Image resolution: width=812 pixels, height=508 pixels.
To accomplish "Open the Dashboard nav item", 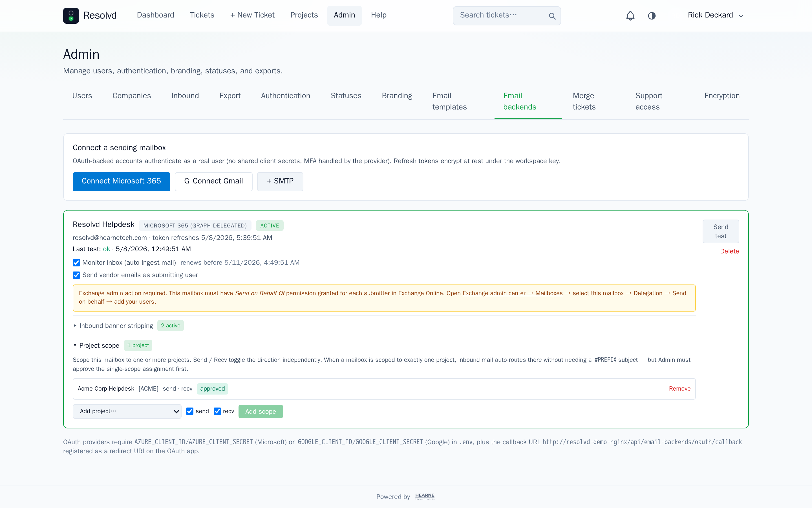I will (155, 15).
